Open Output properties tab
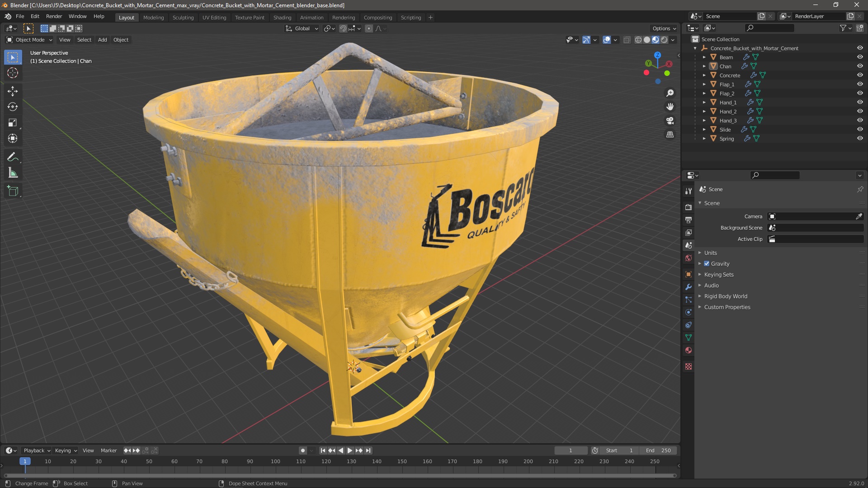The image size is (868, 488). tap(689, 220)
